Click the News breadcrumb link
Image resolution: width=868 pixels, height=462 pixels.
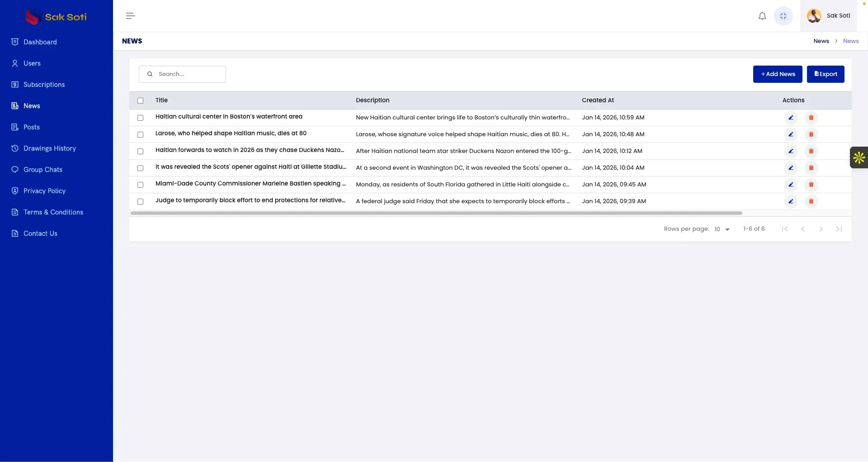point(821,41)
